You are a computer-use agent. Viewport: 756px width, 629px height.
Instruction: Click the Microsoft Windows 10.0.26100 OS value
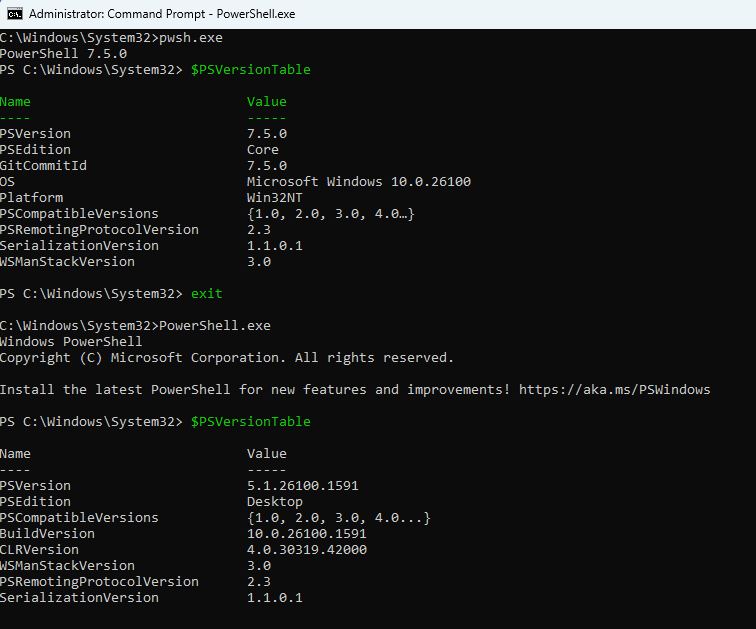358,182
